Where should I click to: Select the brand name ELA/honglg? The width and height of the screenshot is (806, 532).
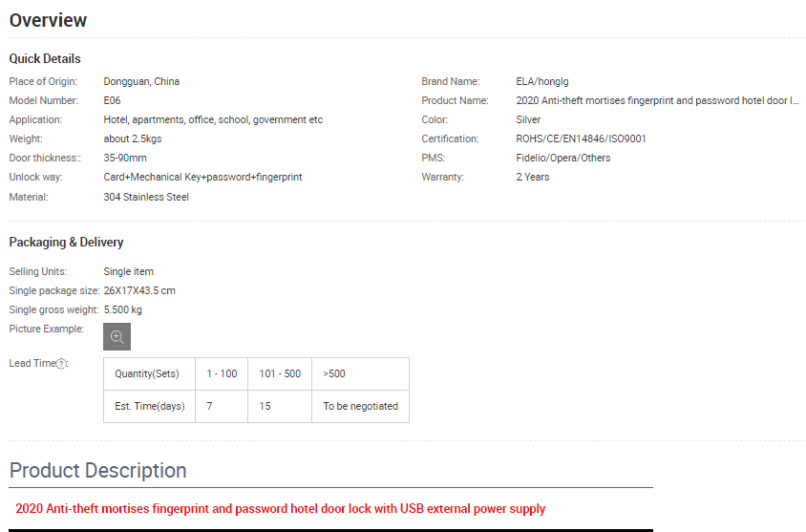point(541,81)
